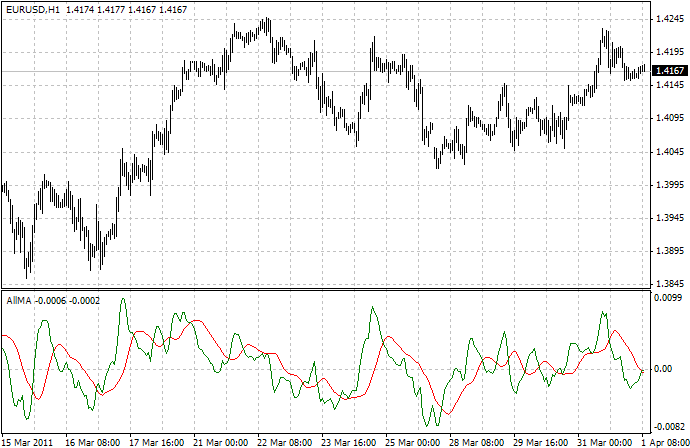Click the 1.3845 price scale value
Viewport: 690px width, 448px height.
tap(668, 284)
